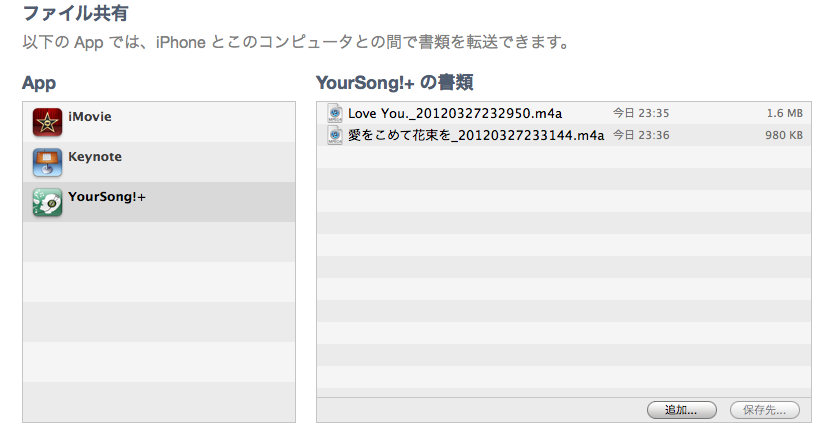
Task: Click the 今日 23:36 timestamp entry
Action: tap(641, 135)
